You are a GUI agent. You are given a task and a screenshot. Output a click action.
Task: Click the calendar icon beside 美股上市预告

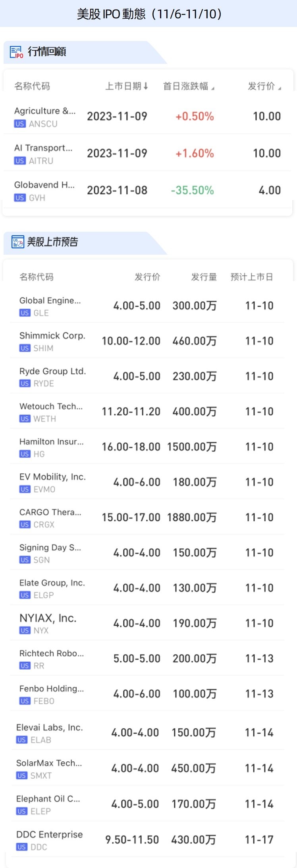click(x=17, y=242)
